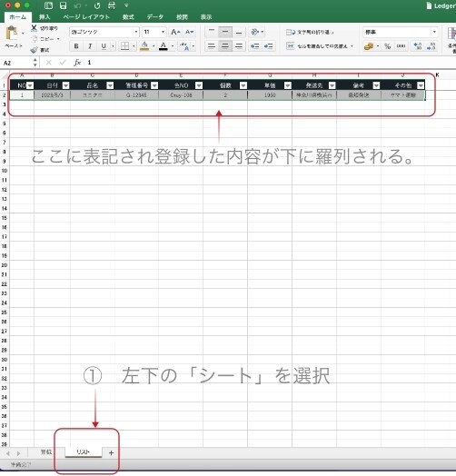Image resolution: width=456 pixels, height=476 pixels.
Task: Switch to the データ ribbon tab
Action: click(154, 17)
